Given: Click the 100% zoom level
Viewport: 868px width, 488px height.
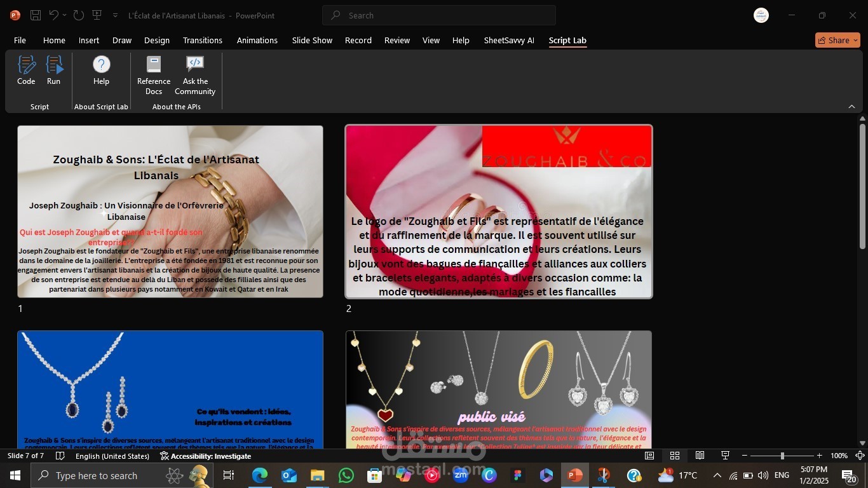Looking at the screenshot, I should tap(839, 456).
